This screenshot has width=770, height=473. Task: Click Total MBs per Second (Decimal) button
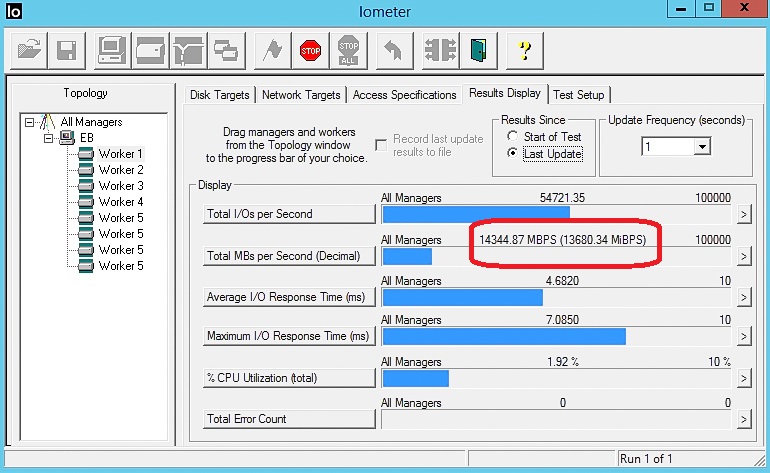[289, 256]
